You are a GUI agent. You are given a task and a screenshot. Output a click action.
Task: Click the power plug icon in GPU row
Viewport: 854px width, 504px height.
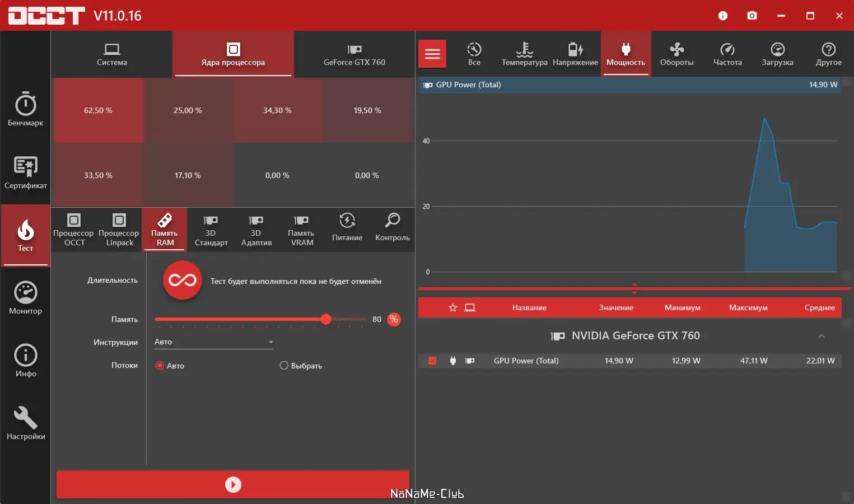click(453, 361)
